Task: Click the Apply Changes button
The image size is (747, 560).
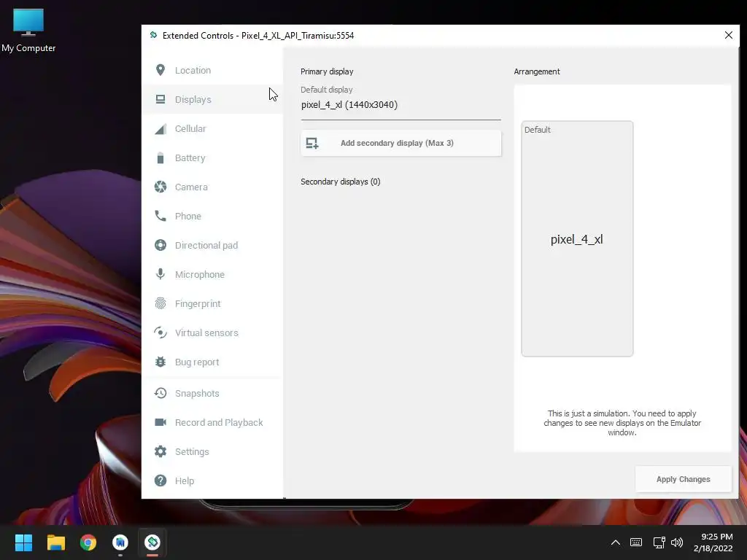Action: (683, 479)
